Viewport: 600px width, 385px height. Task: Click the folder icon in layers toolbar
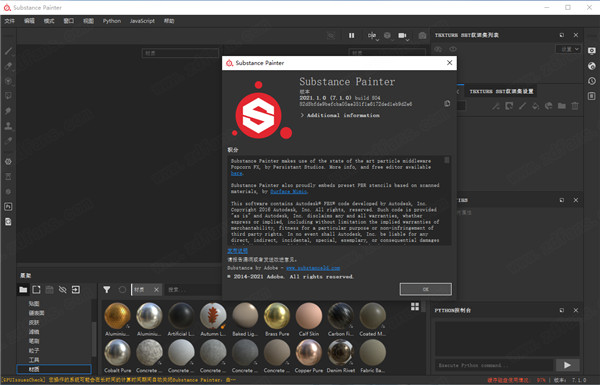[x=562, y=106]
